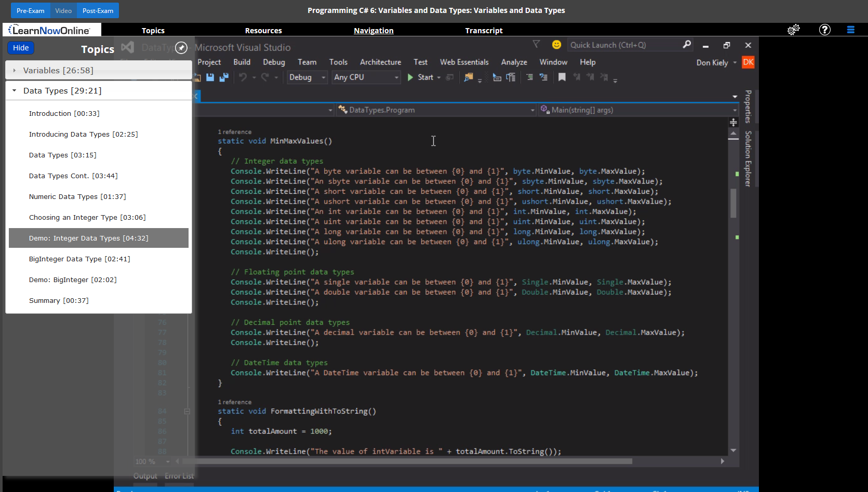Click the blue hamburger menu icon
The height and width of the screenshot is (492, 868).
pyautogui.click(x=850, y=30)
